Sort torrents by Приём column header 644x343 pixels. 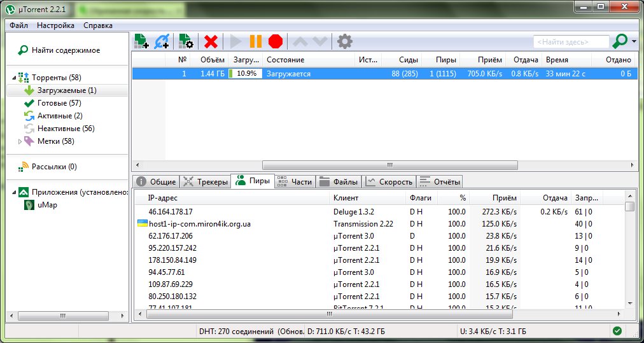coord(482,60)
